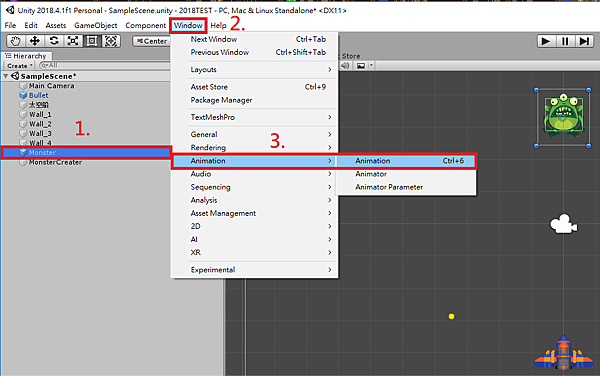Viewport: 600px width, 376px height.
Task: Expand the General submenu
Action: (254, 135)
